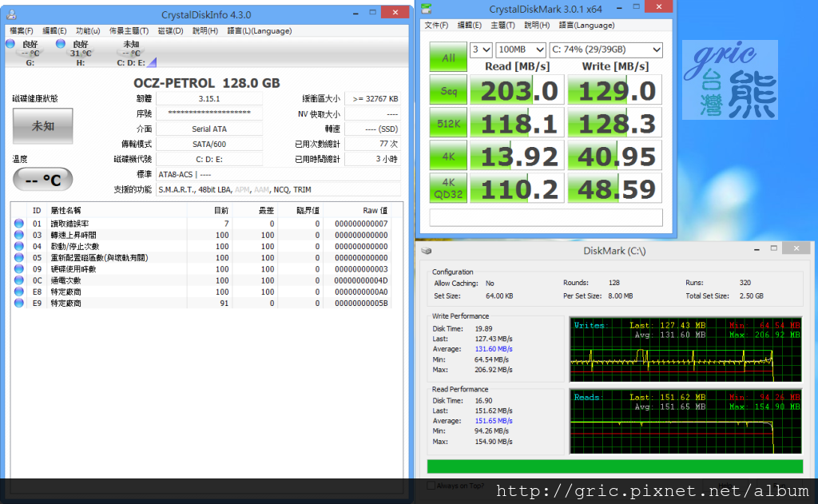
Task: Open CrystalDiskInfo 功能(u) menu
Action: [x=88, y=31]
